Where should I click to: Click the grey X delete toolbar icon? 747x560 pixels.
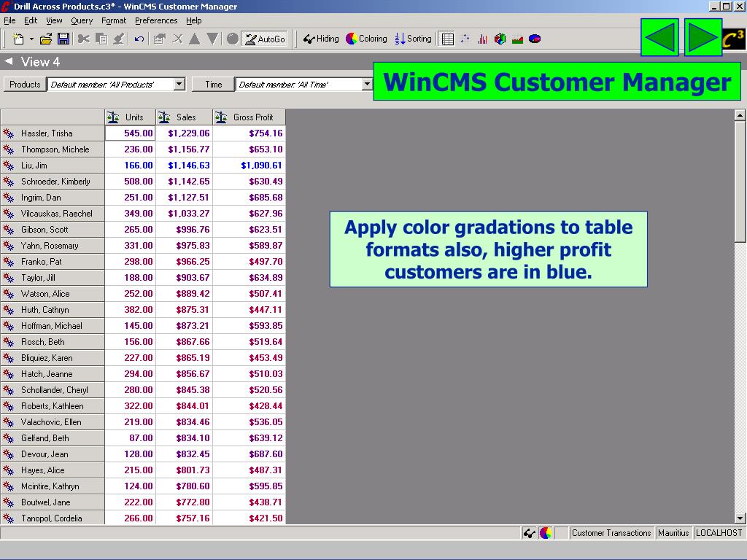[x=177, y=39]
